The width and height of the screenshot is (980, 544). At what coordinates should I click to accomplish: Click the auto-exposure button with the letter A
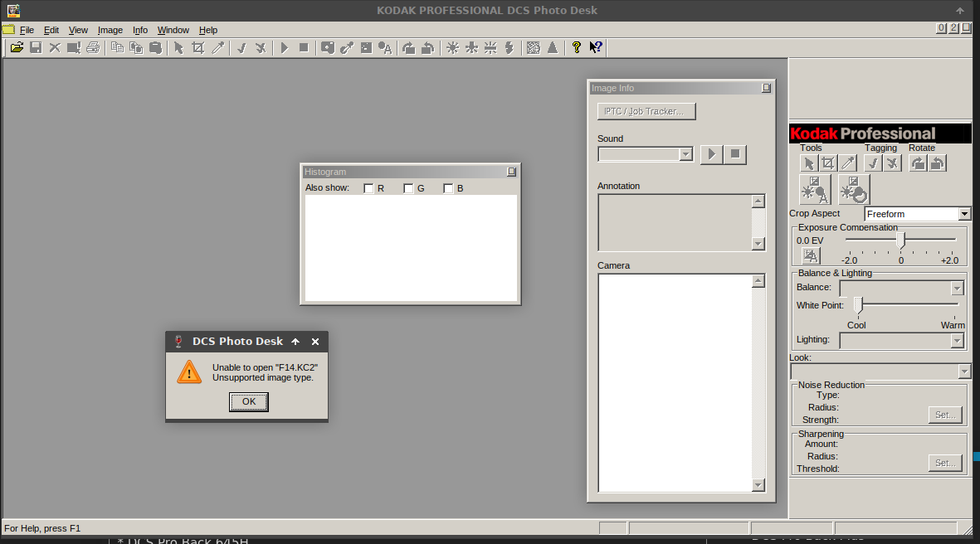coord(815,190)
